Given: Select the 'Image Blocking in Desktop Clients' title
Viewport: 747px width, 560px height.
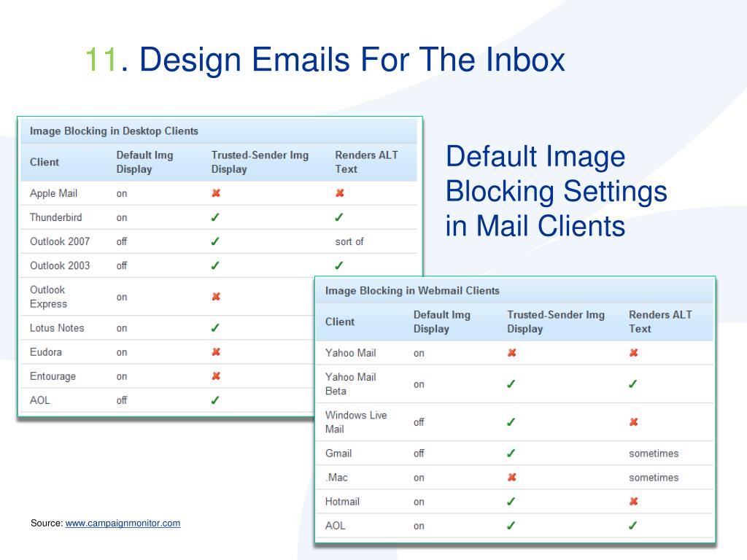Looking at the screenshot, I should coord(114,131).
